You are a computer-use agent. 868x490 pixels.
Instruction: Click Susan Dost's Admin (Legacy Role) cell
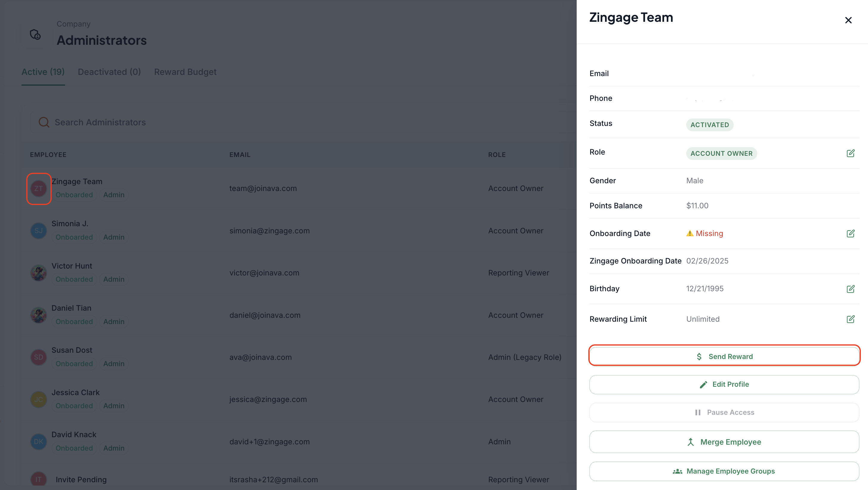pos(525,357)
